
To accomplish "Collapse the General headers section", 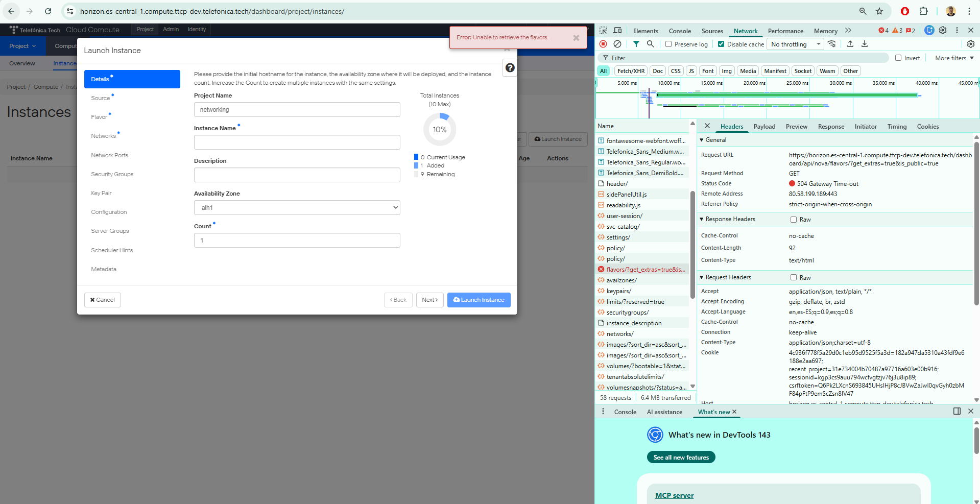I will [702, 140].
